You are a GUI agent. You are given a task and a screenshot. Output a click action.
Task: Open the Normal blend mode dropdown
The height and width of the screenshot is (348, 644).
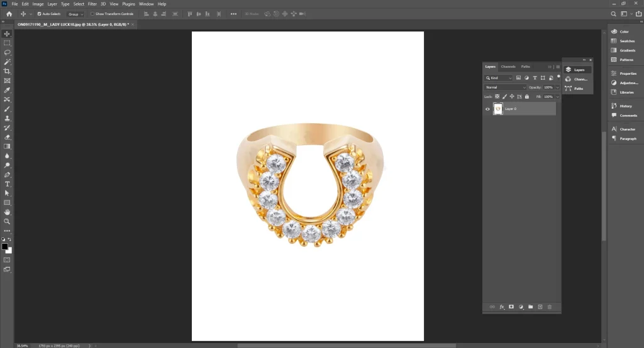pyautogui.click(x=505, y=87)
